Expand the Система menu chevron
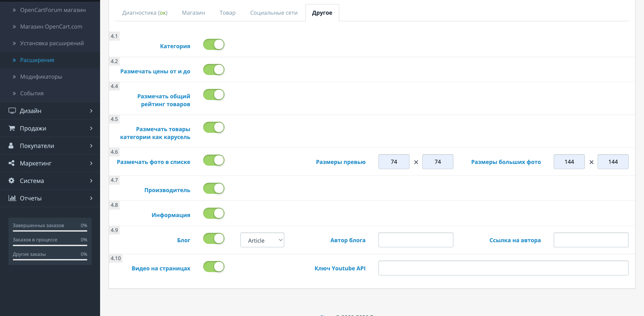The height and width of the screenshot is (316, 644). pos(91,181)
